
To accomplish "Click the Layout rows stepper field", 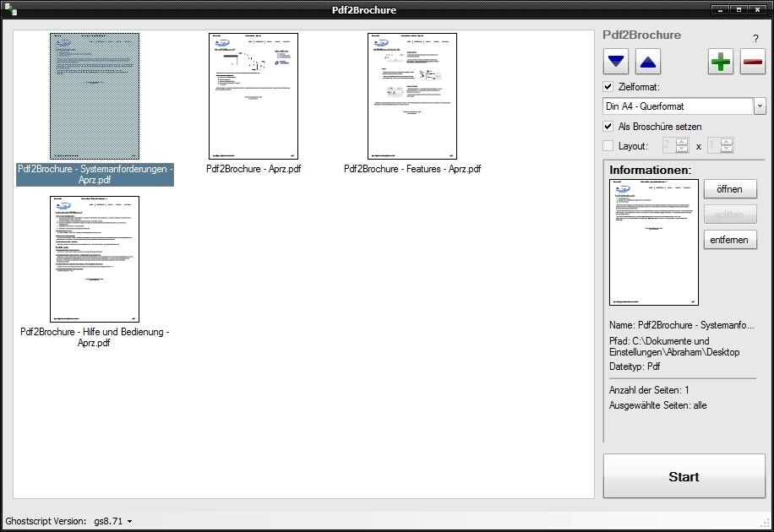I will [720, 145].
